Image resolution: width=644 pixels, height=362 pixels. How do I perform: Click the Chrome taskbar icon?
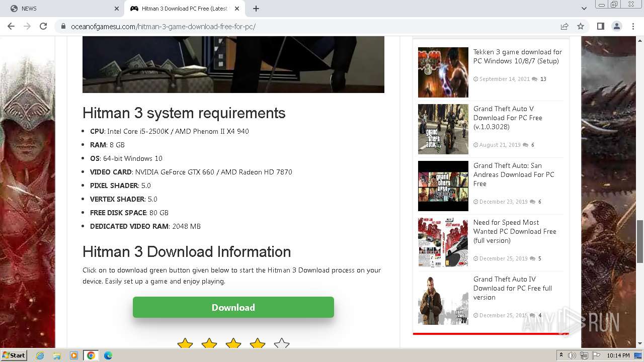(x=91, y=355)
